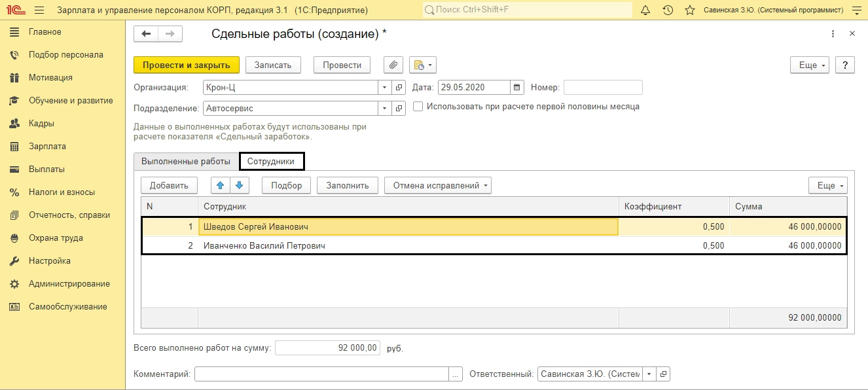Click the 1C application logo icon
The height and width of the screenshot is (390, 868).
tap(15, 10)
